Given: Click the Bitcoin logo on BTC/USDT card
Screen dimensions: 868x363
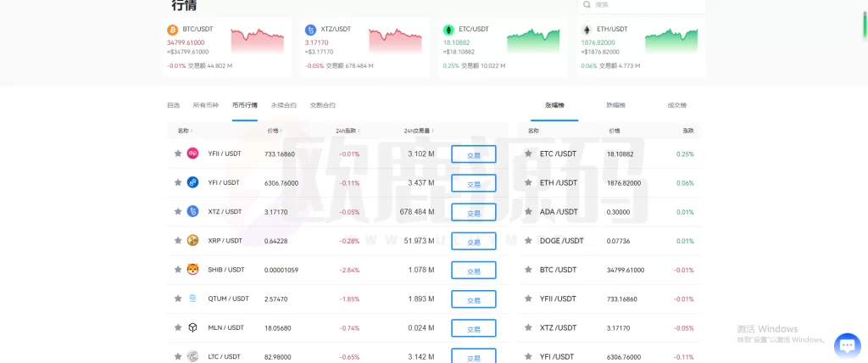Looking at the screenshot, I should [173, 30].
